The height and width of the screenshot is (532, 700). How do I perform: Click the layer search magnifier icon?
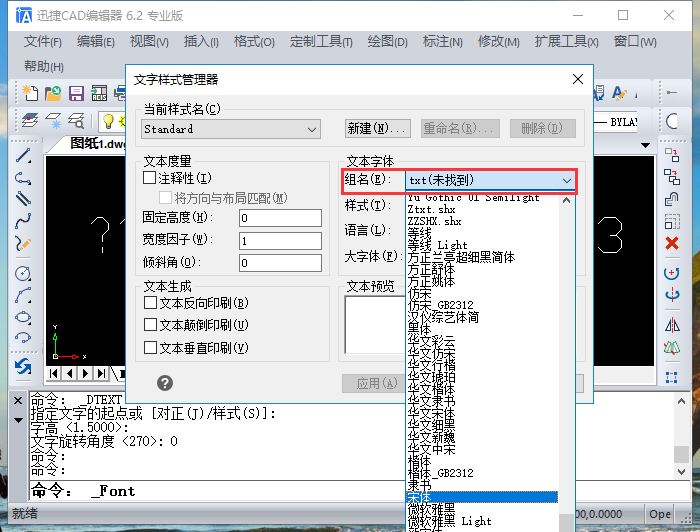tap(76, 121)
